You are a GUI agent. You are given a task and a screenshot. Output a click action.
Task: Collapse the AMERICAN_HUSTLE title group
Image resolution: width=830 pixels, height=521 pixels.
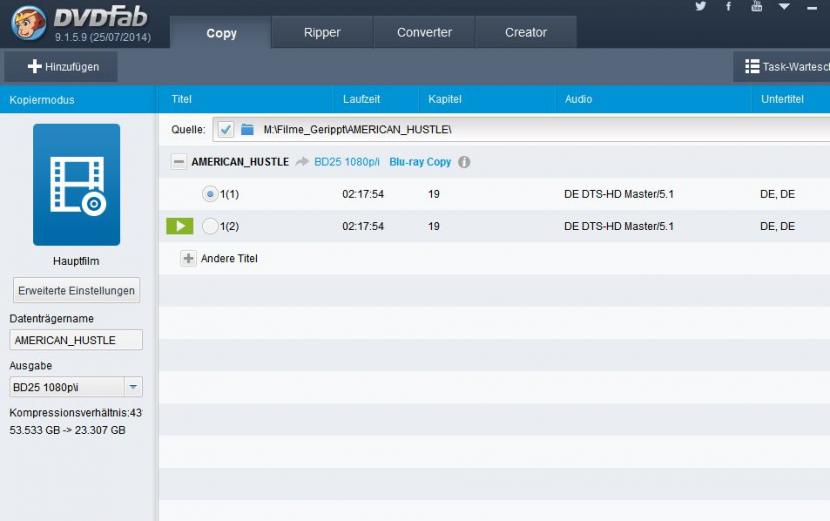coord(178,162)
